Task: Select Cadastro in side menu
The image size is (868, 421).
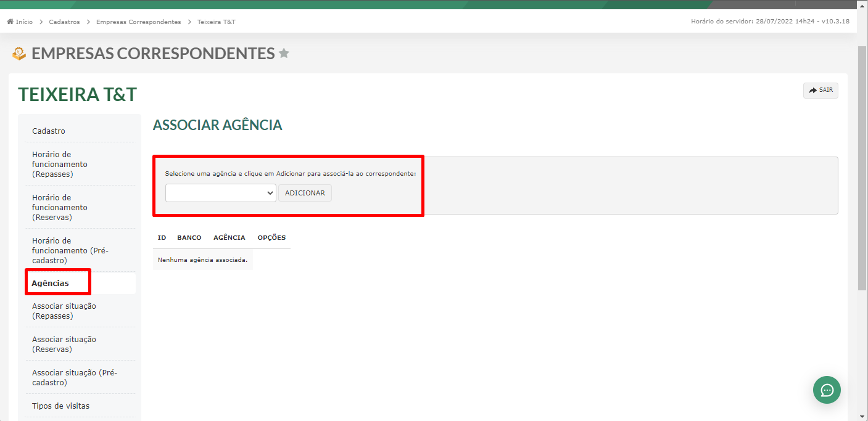Action: pos(49,131)
